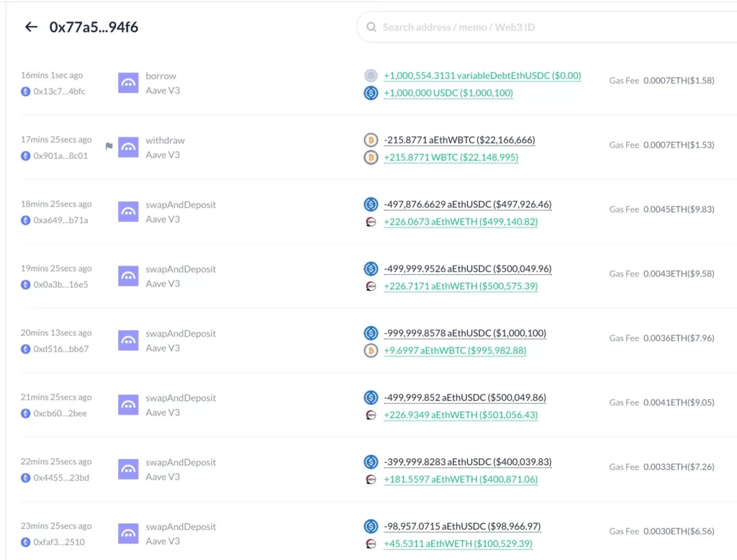Open -399,999.8283 aEthUSDC token link
Image resolution: width=737 pixels, height=560 pixels.
[x=468, y=462]
